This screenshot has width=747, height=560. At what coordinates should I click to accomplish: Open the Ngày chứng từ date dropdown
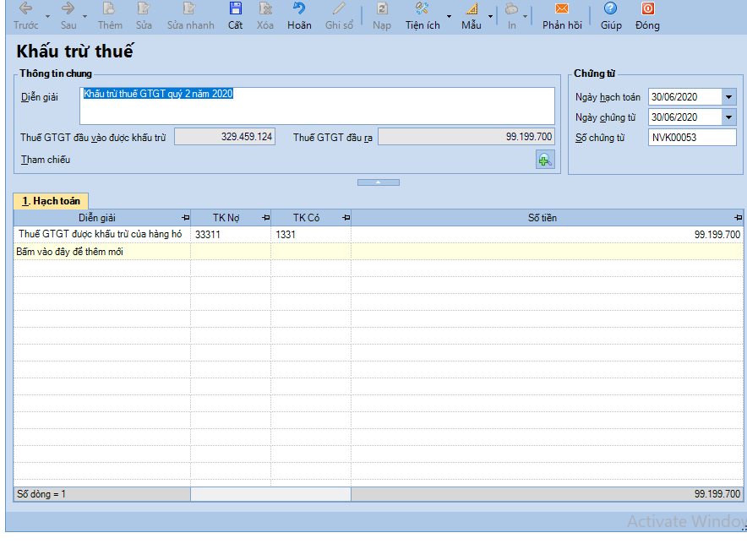pos(729,117)
